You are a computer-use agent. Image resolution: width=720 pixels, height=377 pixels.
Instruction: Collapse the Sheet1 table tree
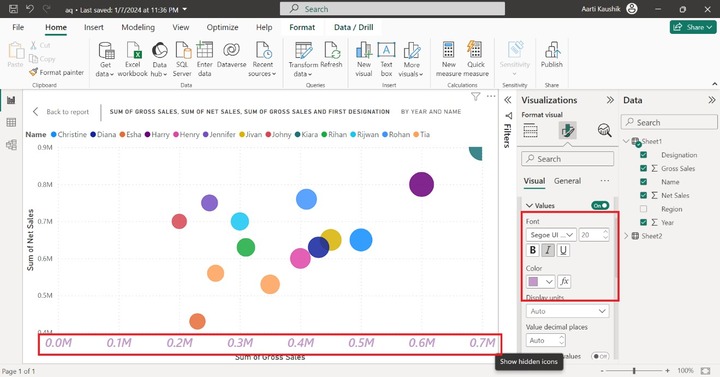(x=626, y=141)
